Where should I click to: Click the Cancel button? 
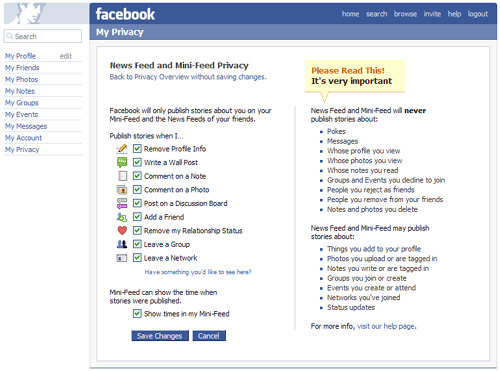[209, 336]
